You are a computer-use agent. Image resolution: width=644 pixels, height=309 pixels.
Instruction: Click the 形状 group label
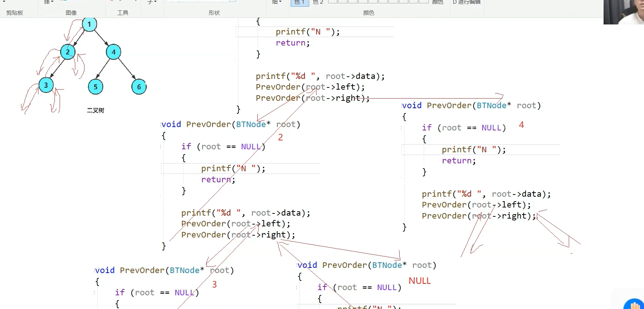(214, 13)
